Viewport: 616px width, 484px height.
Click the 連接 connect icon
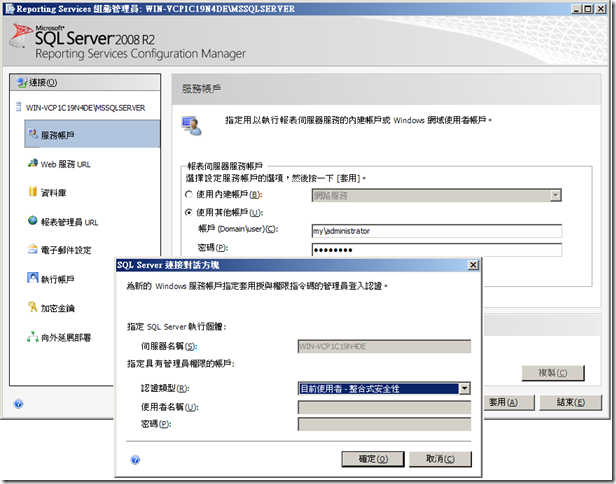click(22, 82)
